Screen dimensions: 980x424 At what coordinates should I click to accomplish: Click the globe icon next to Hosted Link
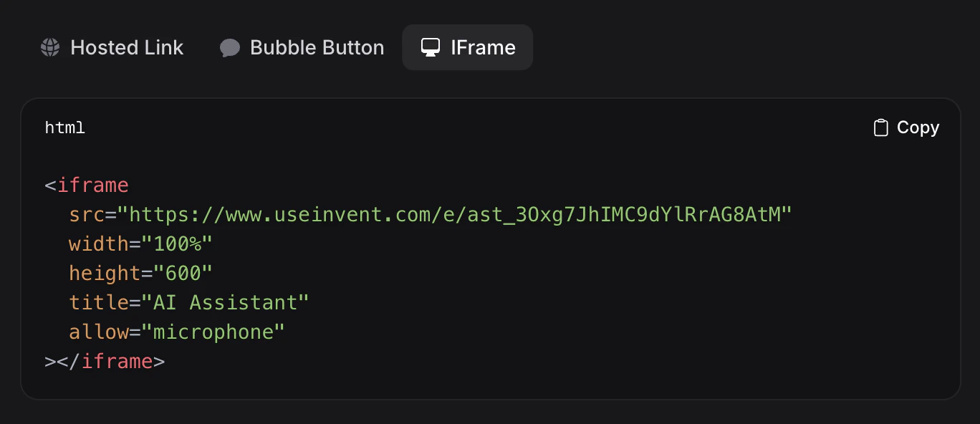[x=49, y=47]
